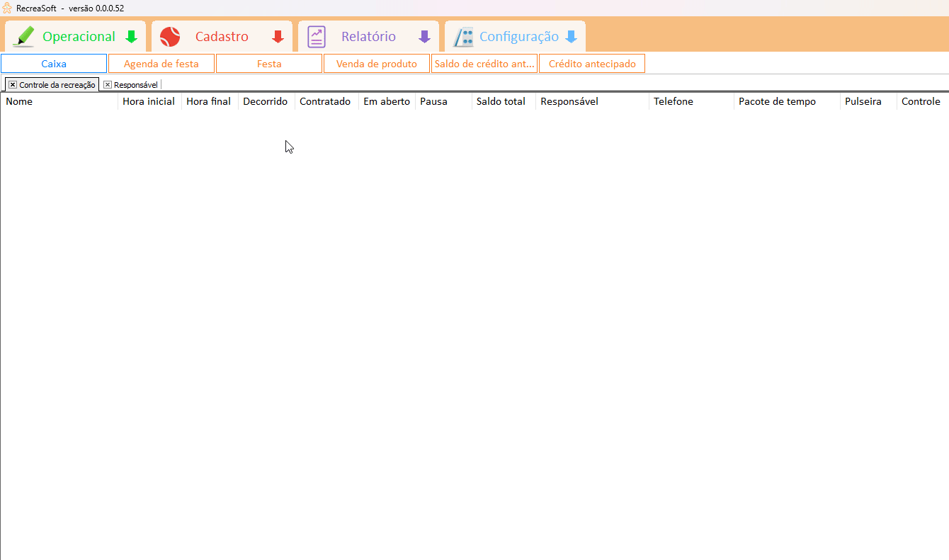949x560 pixels.
Task: Expand Cadastro menu with red arrow
Action: (278, 37)
